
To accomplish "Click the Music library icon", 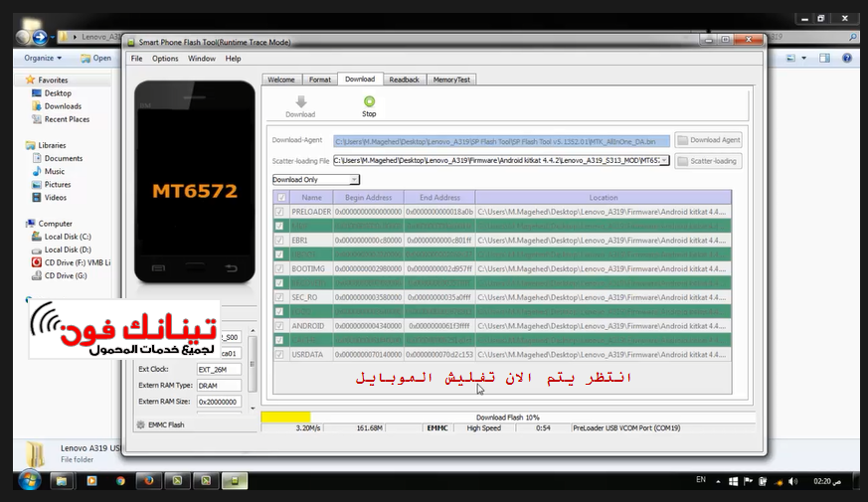I will click(x=37, y=171).
